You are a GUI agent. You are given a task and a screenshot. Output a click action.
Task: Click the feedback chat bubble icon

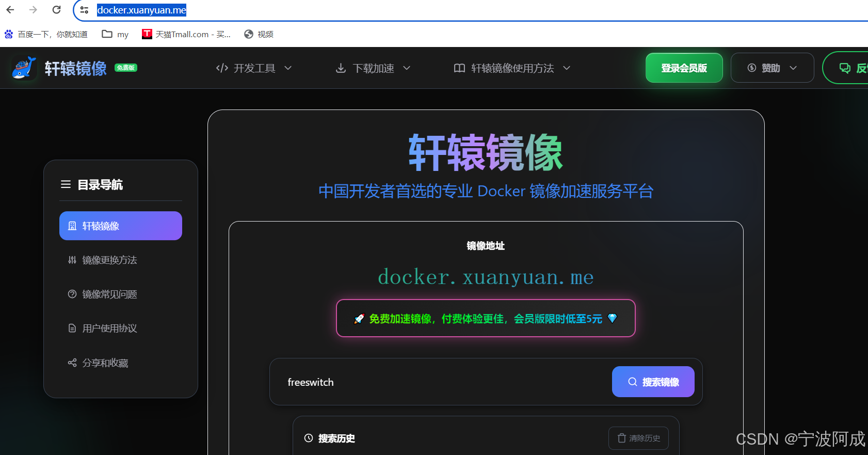[x=845, y=68]
